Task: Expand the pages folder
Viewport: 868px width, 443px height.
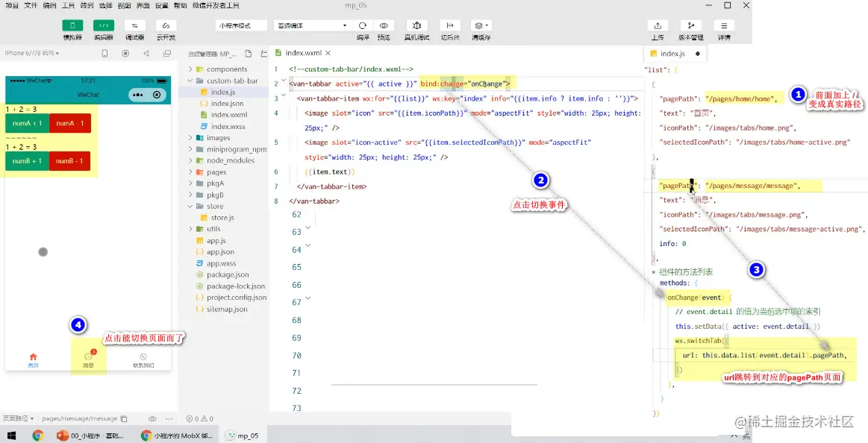Action: pyautogui.click(x=190, y=172)
